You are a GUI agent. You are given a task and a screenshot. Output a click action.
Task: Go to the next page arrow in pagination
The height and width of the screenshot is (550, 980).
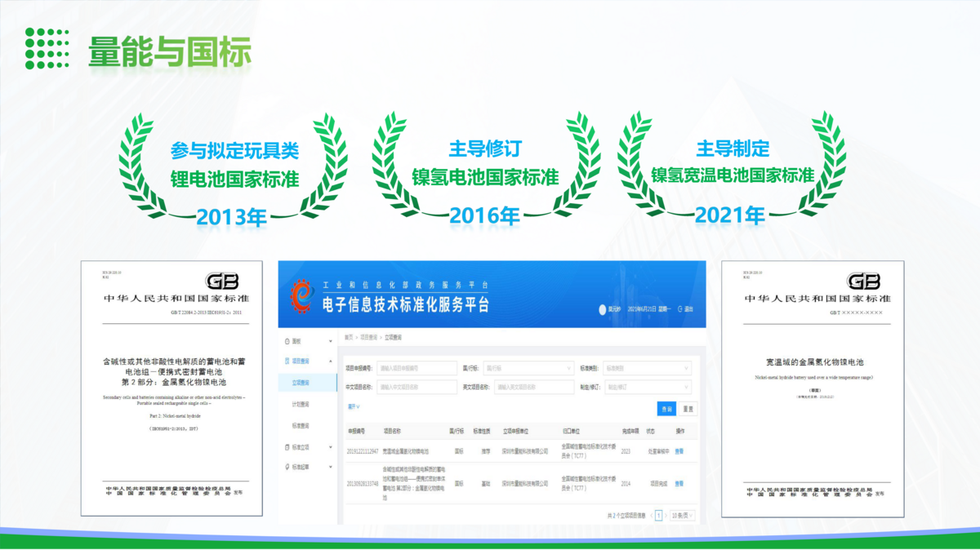(x=666, y=516)
